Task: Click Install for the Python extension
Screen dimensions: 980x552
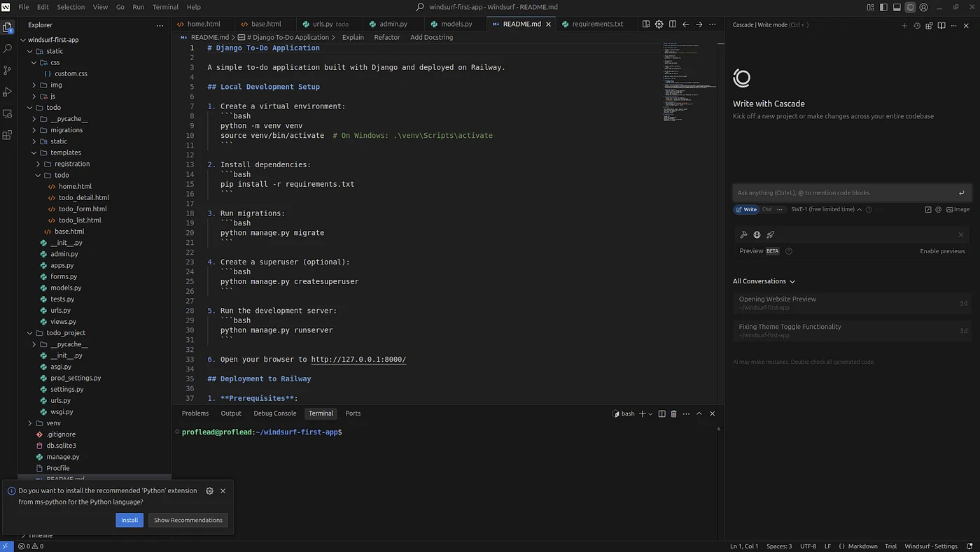Action: coord(129,520)
